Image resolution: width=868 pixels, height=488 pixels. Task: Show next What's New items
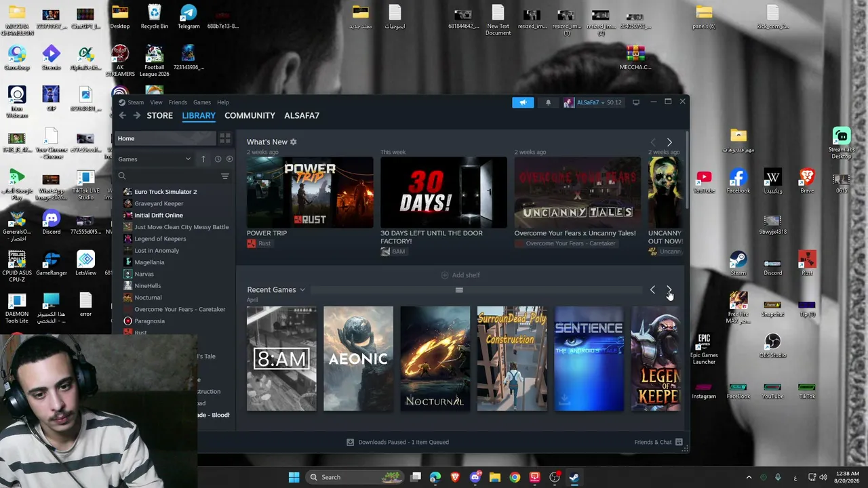click(x=669, y=142)
